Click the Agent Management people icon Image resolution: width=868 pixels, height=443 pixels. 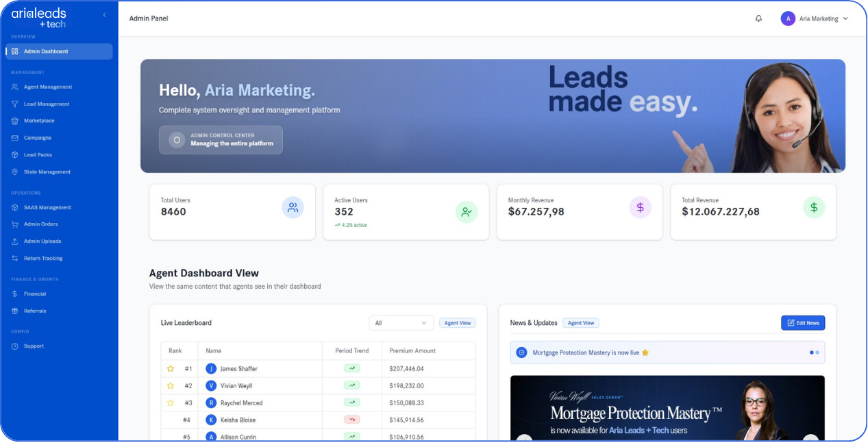15,87
